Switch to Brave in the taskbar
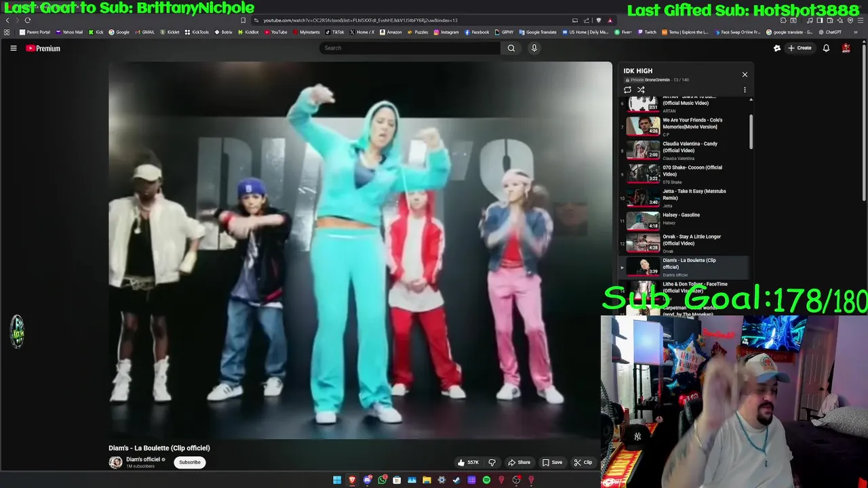The height and width of the screenshot is (488, 868). click(x=352, y=480)
